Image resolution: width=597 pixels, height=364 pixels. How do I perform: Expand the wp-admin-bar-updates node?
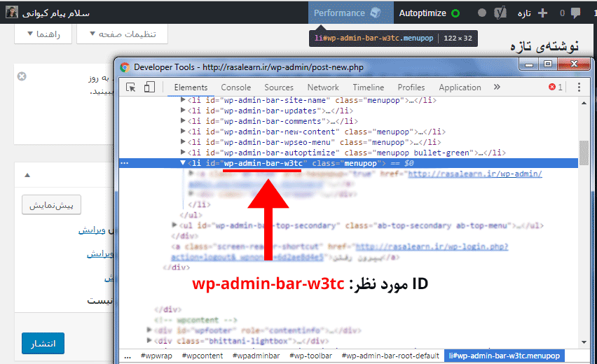click(183, 111)
